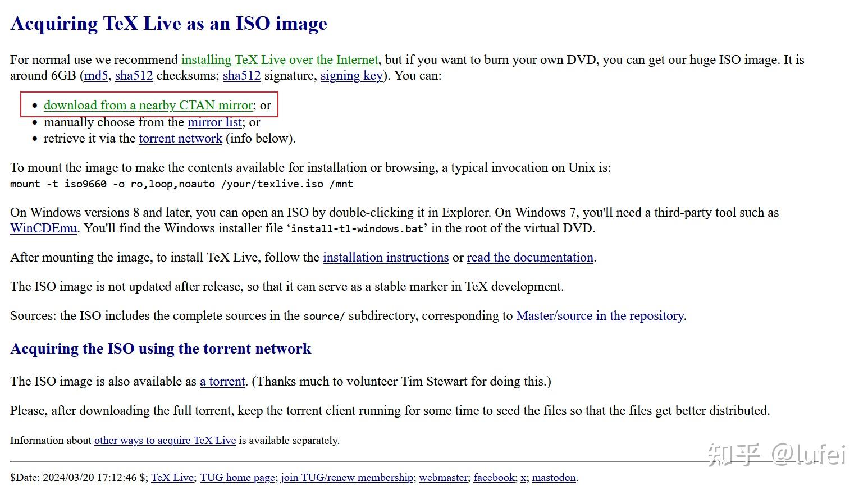868x490 pixels.
Task: Open the facebook footer link
Action: point(494,478)
